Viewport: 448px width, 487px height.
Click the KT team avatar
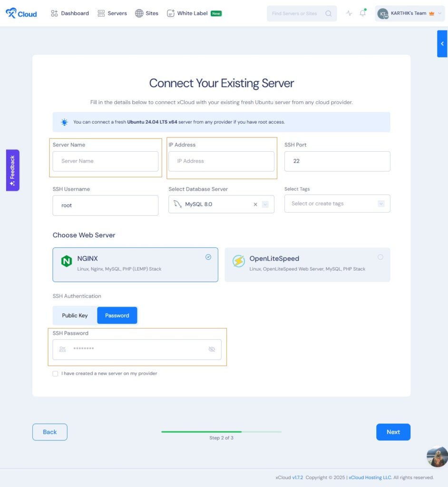pos(383,14)
